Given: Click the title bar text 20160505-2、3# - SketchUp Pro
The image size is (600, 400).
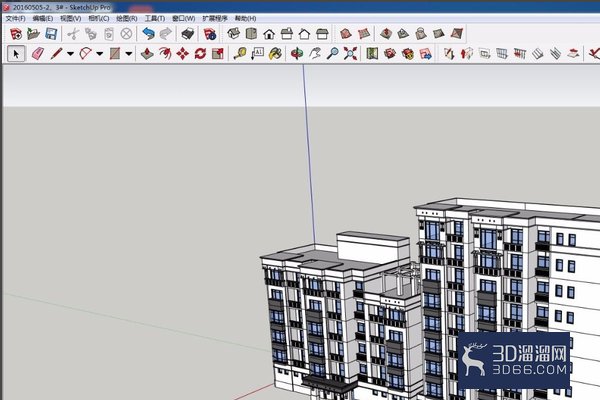Looking at the screenshot, I should coord(62,7).
